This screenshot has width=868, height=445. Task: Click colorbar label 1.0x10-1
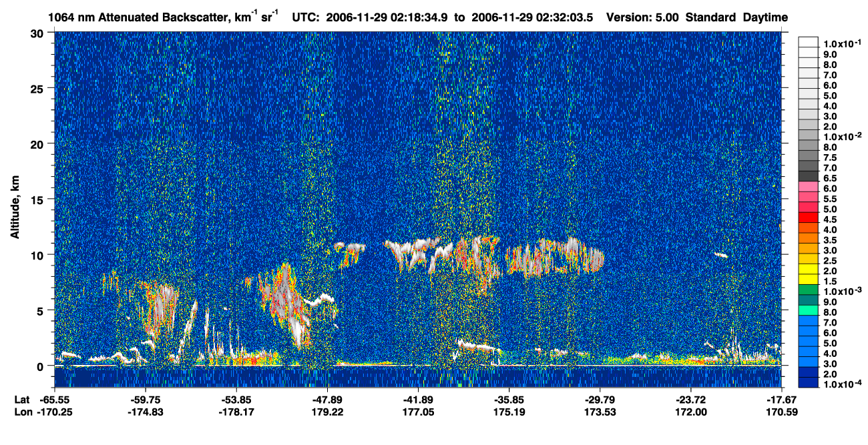point(842,43)
